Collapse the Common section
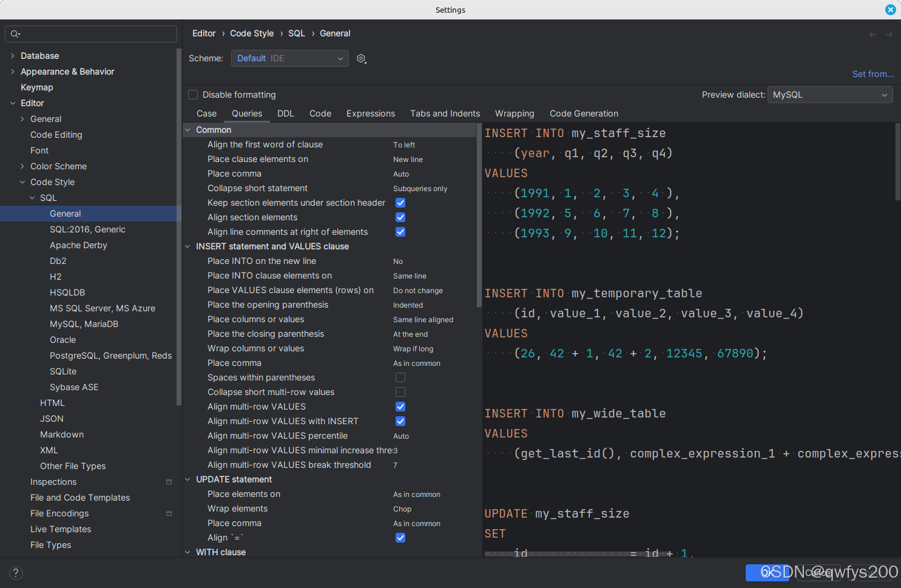Viewport: 901px width, 588px height. (x=188, y=130)
